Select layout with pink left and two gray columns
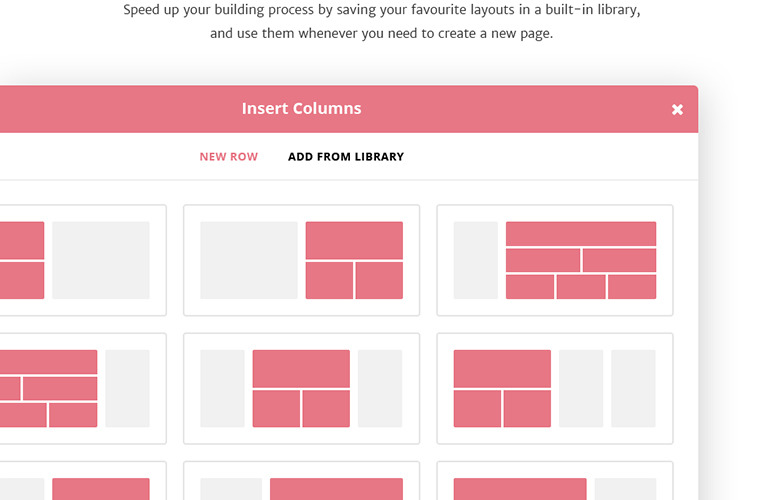 [x=554, y=388]
